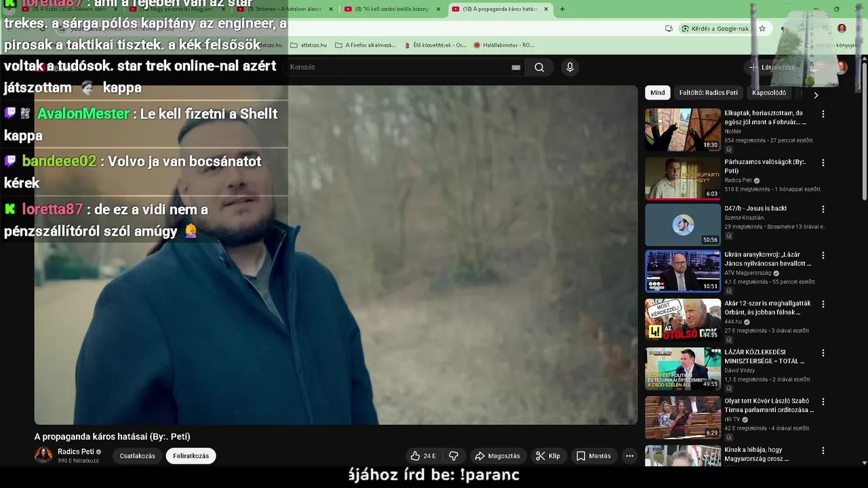Screen dimensions: 868x488
Task: Close the 'Ki kell szedni belőle' tab
Action: 438,9
